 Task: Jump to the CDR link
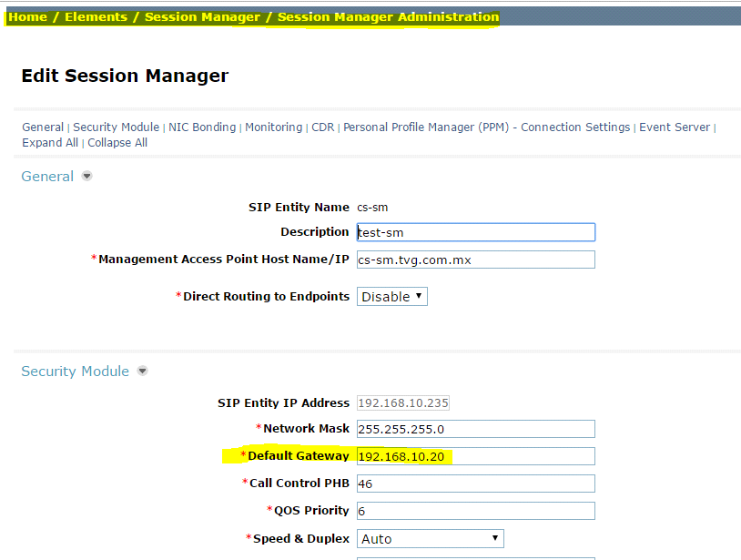click(323, 127)
